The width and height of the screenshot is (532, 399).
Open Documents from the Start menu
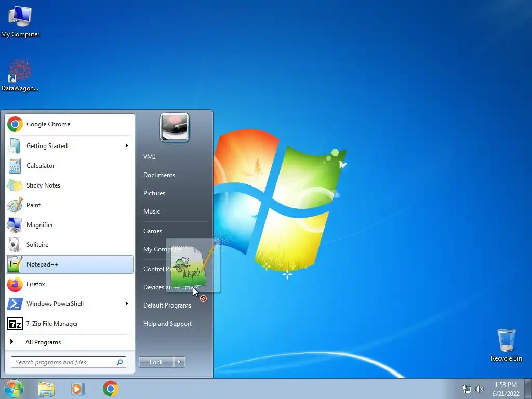[159, 175]
